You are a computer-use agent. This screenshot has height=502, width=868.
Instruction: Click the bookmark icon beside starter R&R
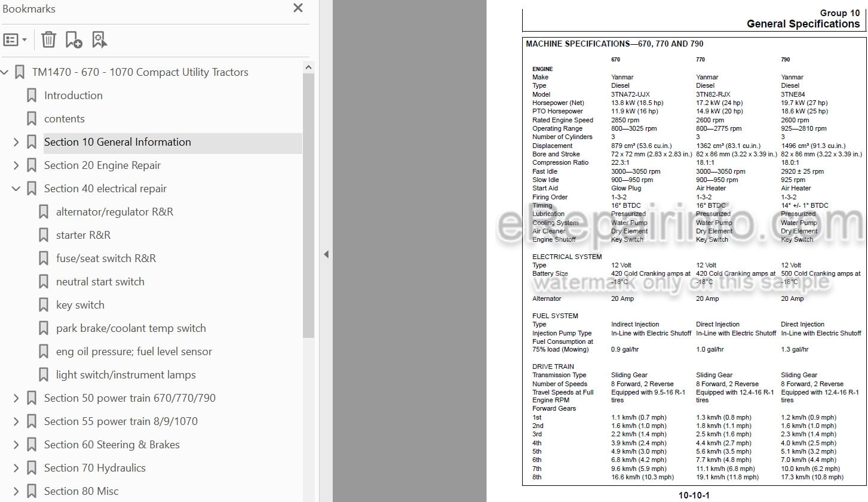[x=44, y=235]
